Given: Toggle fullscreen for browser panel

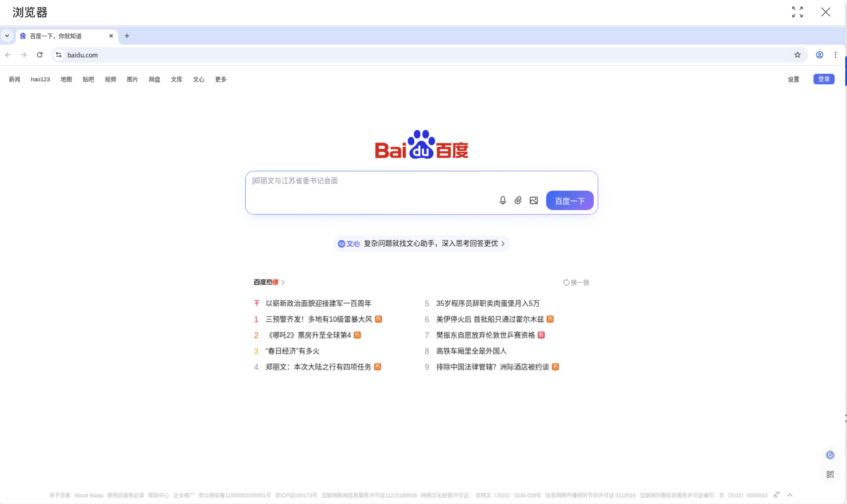Looking at the screenshot, I should tap(797, 12).
